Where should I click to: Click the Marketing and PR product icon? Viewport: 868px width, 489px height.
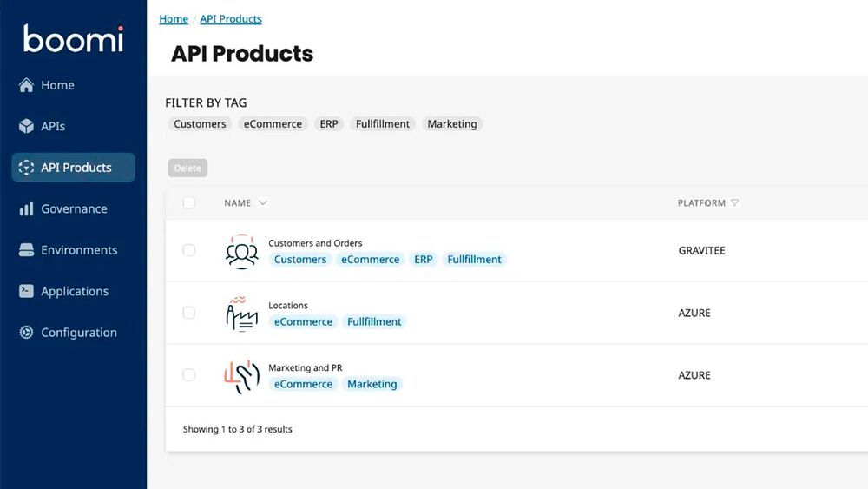click(x=241, y=376)
